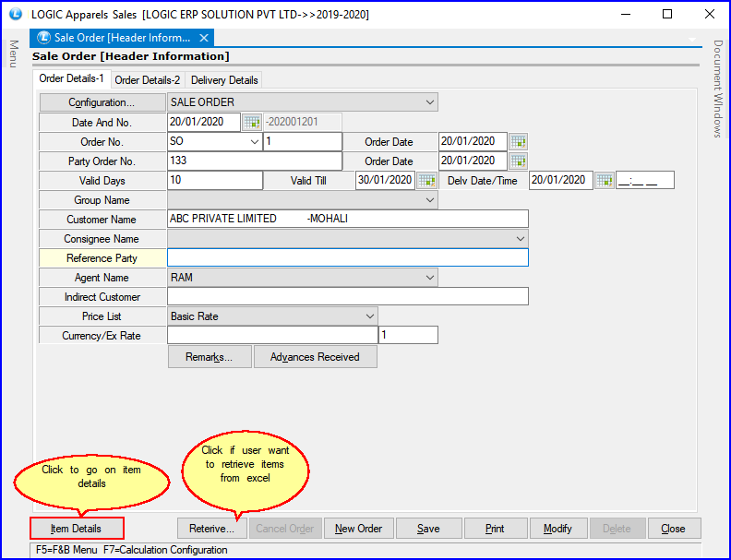Click the delivery time field after Delv Date
The image size is (731, 560).
coord(645,180)
